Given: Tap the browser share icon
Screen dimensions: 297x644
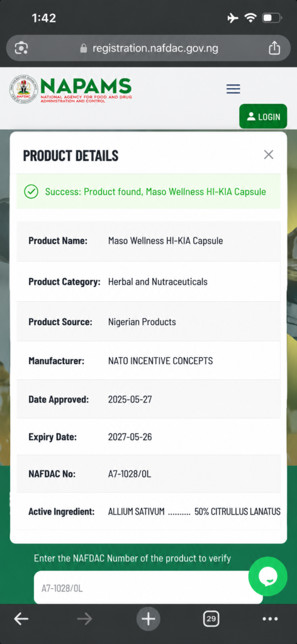Looking at the screenshot, I should (274, 48).
